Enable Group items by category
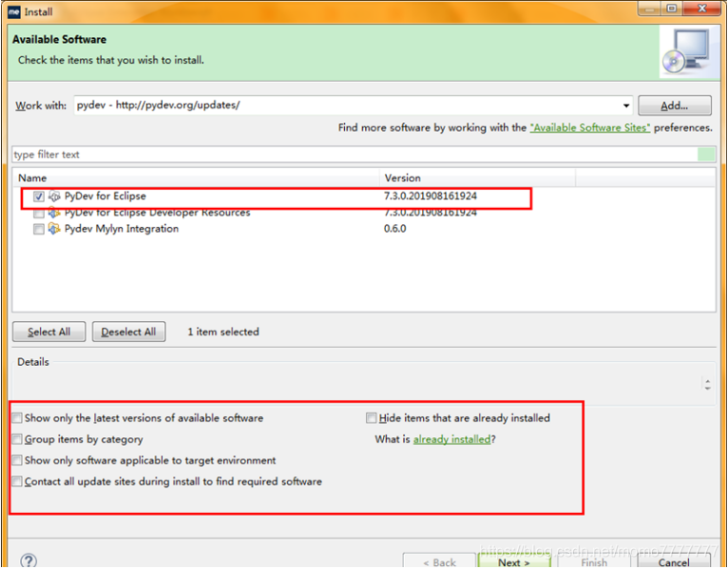Image resolution: width=728 pixels, height=569 pixels. 17,439
